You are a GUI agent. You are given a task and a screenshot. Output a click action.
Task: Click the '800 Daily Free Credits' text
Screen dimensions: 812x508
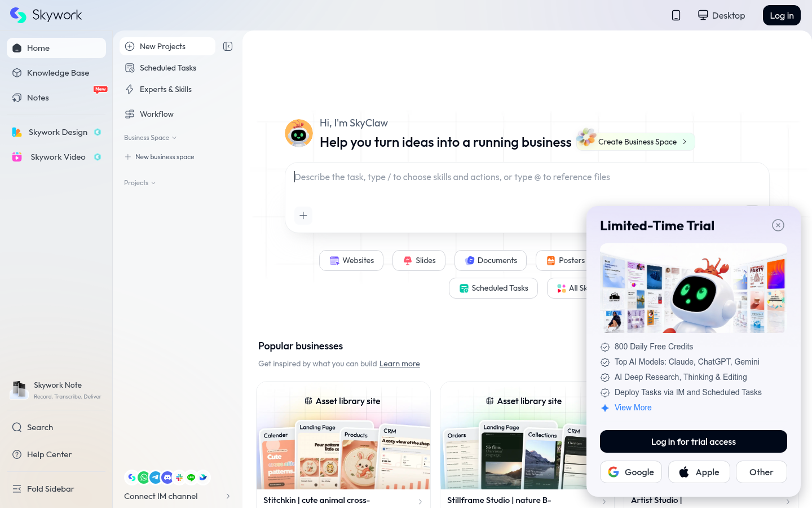point(654,347)
